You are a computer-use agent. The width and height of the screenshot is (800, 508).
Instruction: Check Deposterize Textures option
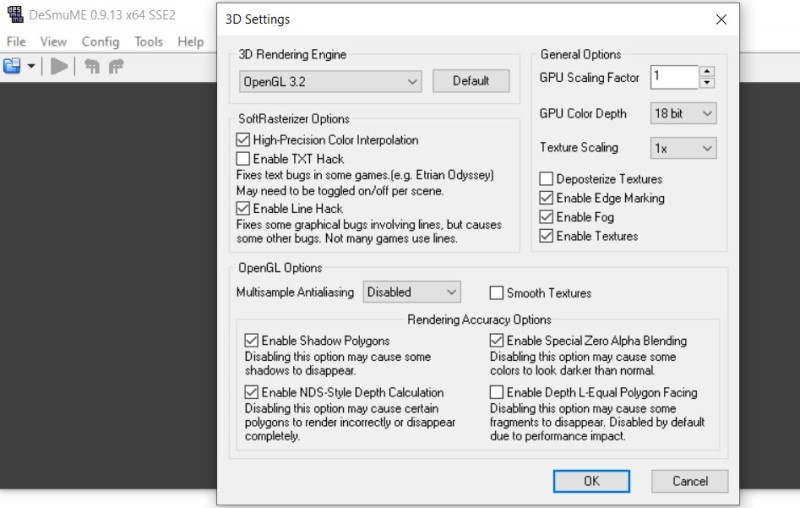point(546,179)
